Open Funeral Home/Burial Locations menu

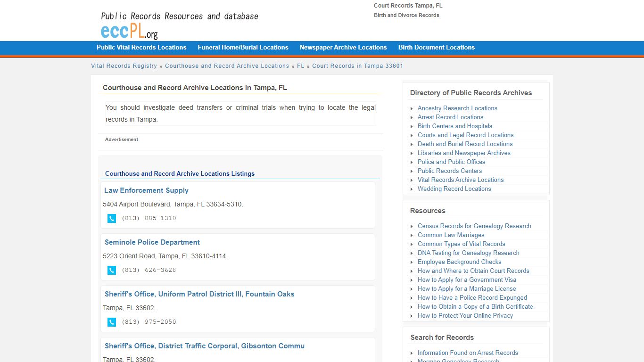[243, 48]
